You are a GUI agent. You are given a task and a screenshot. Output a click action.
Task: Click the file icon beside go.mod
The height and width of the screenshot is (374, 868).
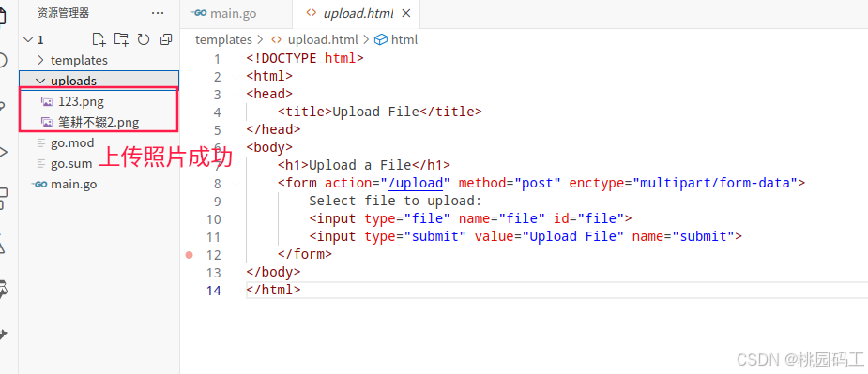pyautogui.click(x=40, y=142)
